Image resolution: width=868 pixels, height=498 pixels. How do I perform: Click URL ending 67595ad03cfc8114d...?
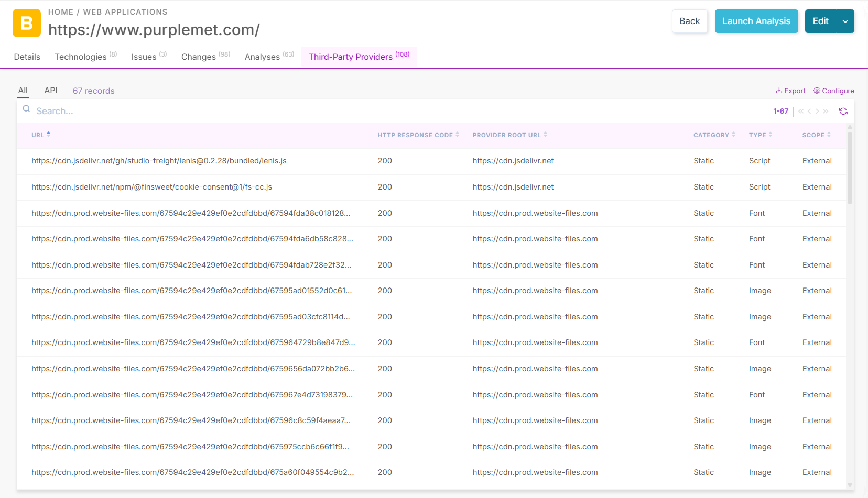coord(191,317)
